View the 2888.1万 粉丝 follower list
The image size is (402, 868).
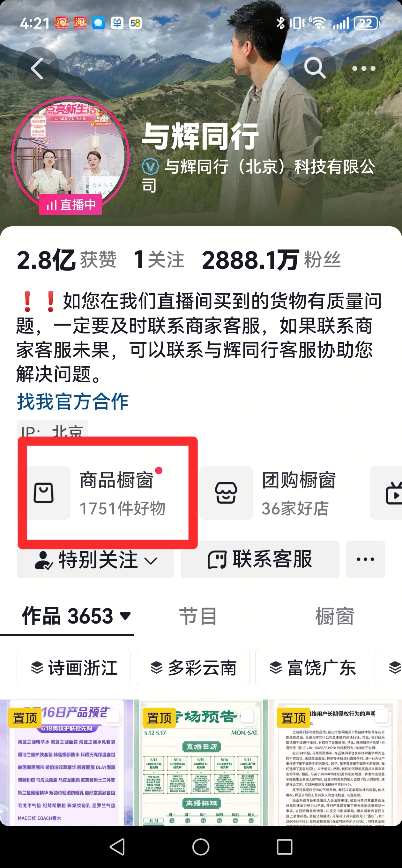click(271, 260)
